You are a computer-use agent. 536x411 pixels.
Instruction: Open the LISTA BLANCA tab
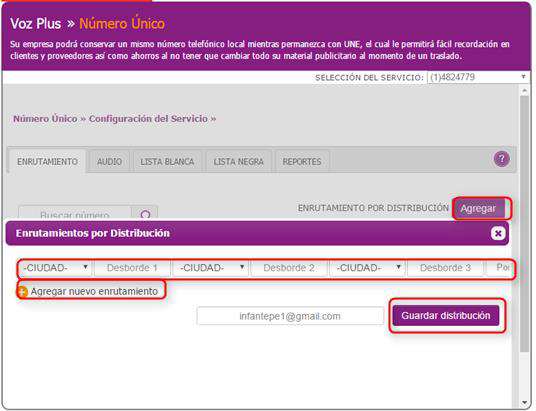click(x=168, y=162)
